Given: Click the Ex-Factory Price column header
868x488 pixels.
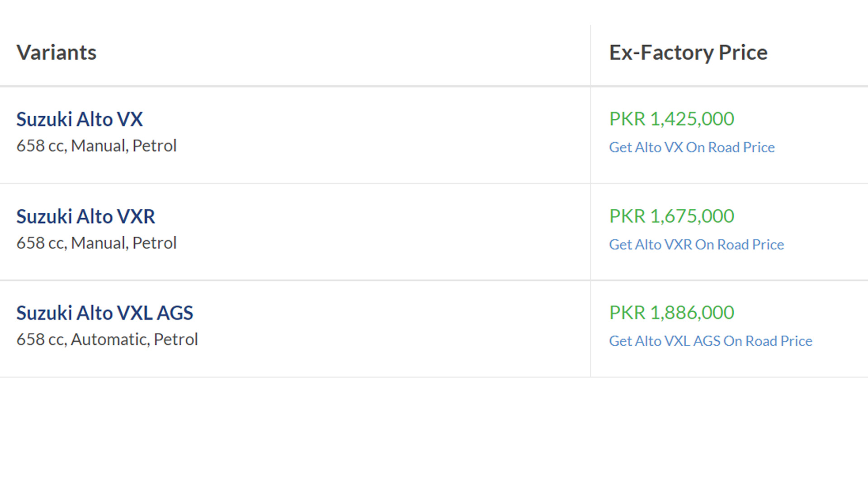Looking at the screenshot, I should (688, 52).
